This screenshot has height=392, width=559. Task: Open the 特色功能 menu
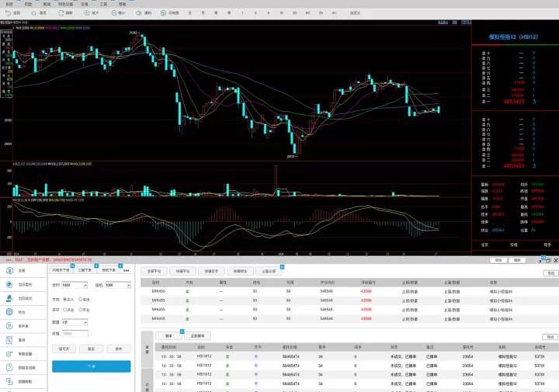click(65, 4)
